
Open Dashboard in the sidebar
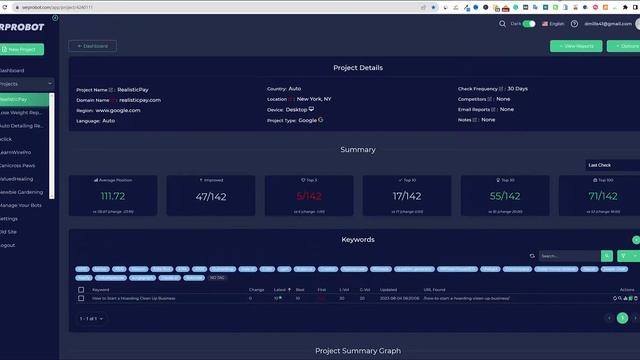(12, 71)
